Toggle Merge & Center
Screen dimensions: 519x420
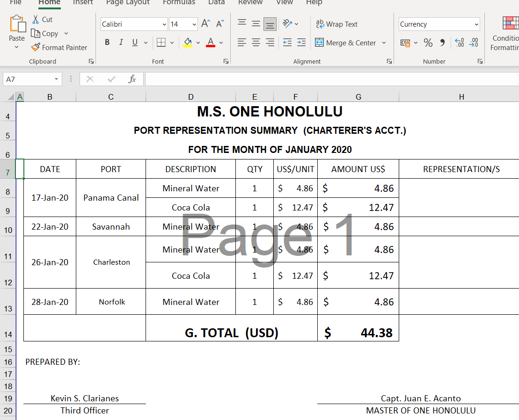(x=345, y=43)
